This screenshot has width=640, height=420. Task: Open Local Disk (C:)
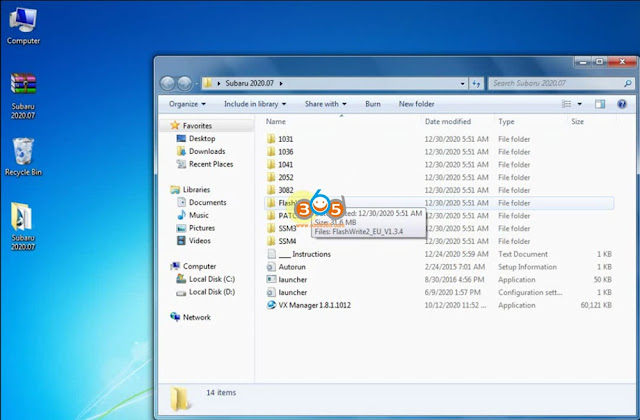[x=212, y=279]
